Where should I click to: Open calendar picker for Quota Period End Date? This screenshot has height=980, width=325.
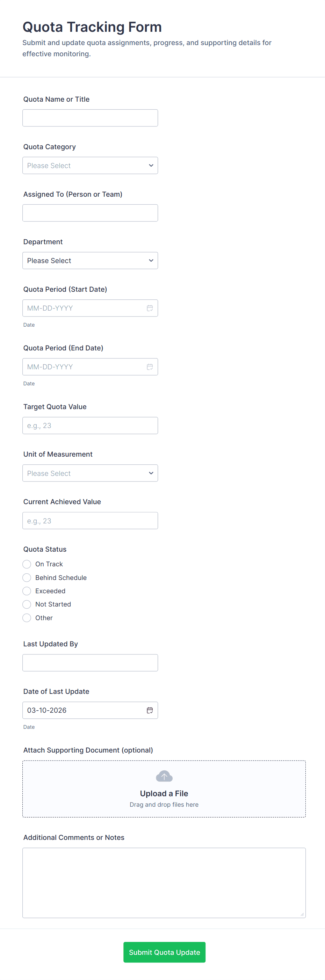click(150, 367)
